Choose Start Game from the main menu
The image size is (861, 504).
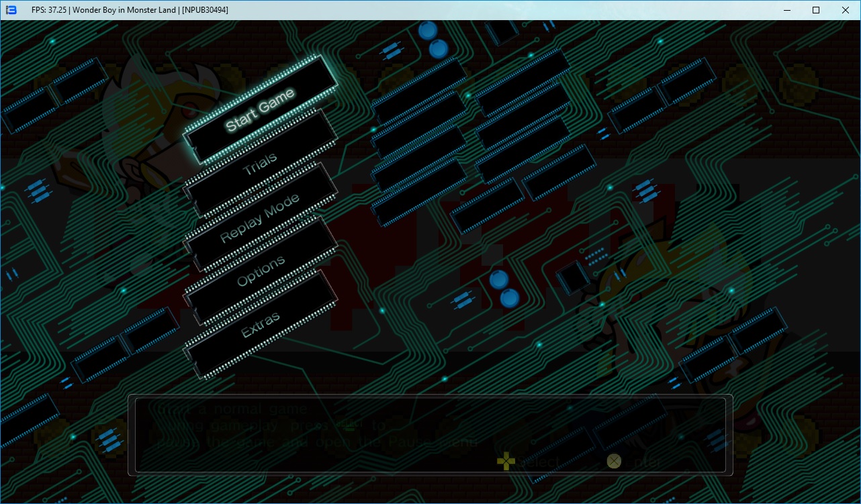point(261,109)
